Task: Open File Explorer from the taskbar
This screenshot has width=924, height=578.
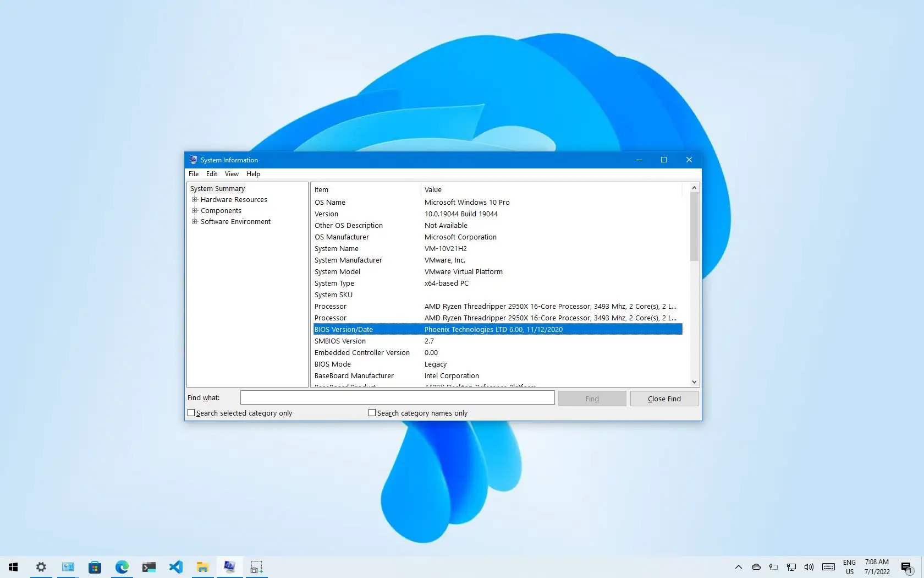Action: (202, 567)
